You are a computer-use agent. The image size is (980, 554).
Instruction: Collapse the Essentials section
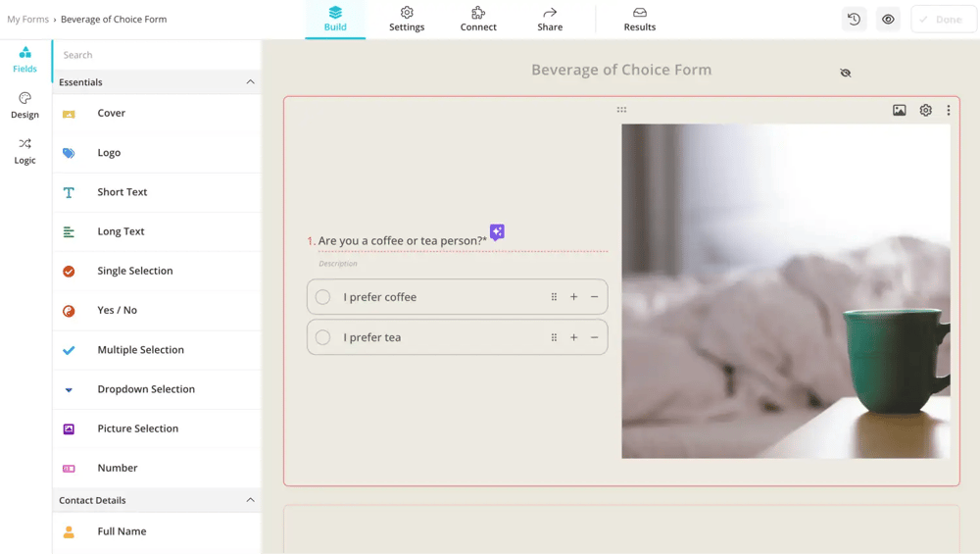pos(250,82)
